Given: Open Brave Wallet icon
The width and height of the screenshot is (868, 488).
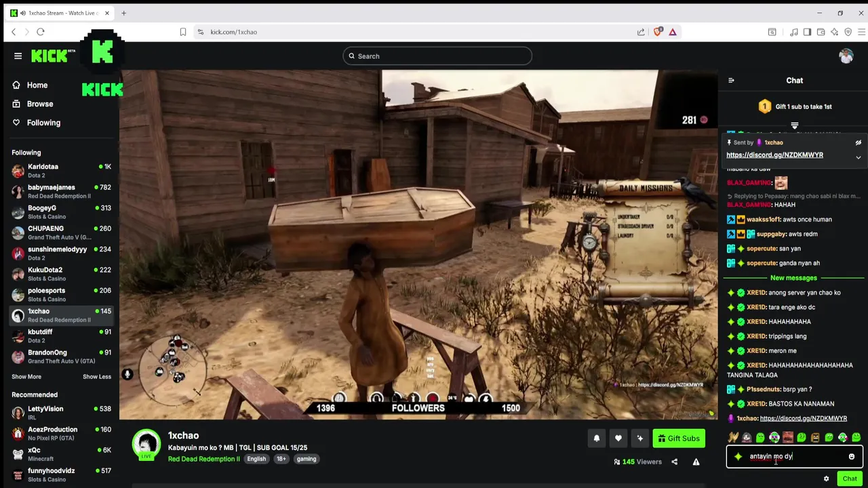Looking at the screenshot, I should [x=821, y=32].
